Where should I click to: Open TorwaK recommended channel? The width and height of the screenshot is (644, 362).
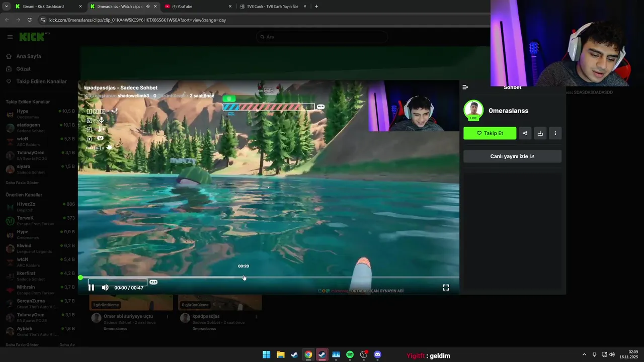[40, 221]
